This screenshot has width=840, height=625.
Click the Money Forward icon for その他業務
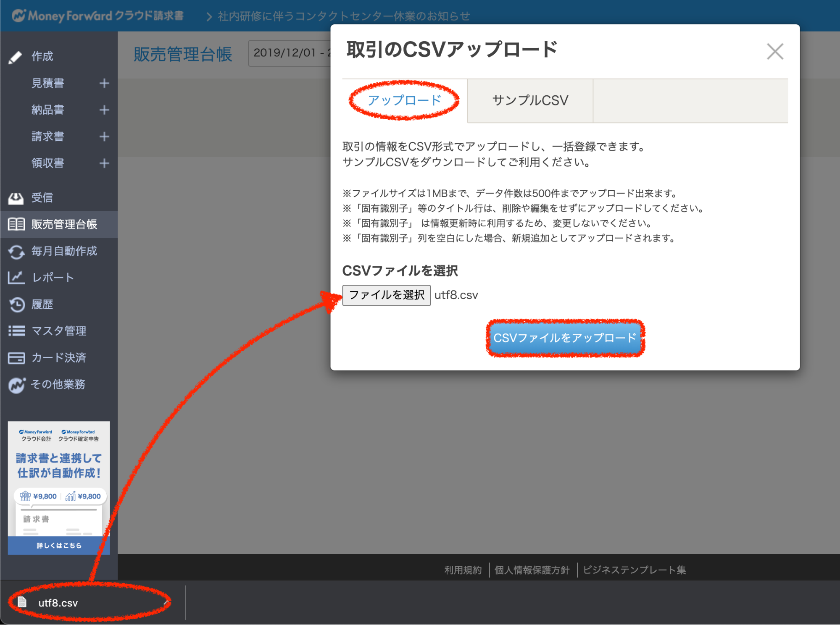17,385
